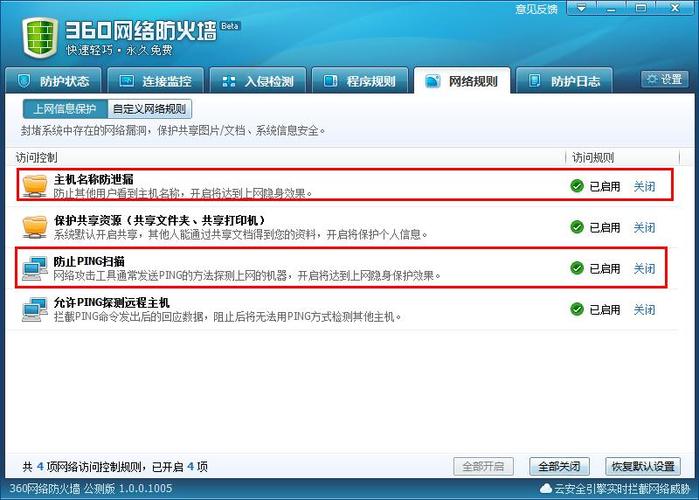Screen dimensions: 699x500
Task: Click the 主机名称防泄漏 folder icon
Action: point(35,185)
